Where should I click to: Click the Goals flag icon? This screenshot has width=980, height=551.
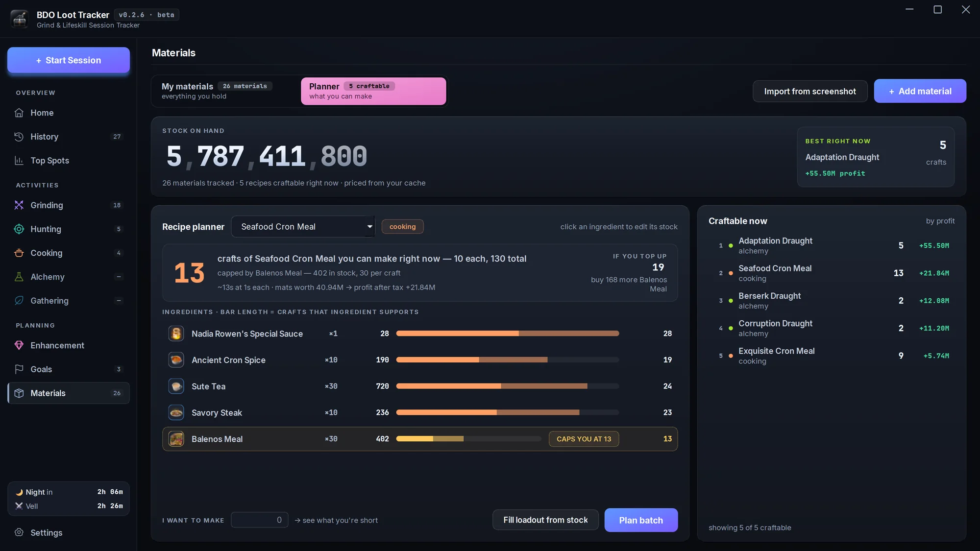click(19, 369)
